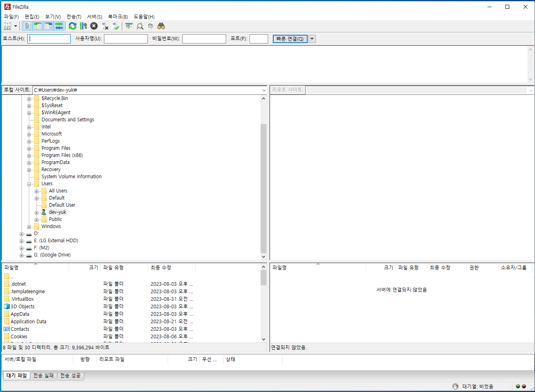Toggle the remote directory tree view
This screenshot has height=392, width=535.
(x=48, y=26)
